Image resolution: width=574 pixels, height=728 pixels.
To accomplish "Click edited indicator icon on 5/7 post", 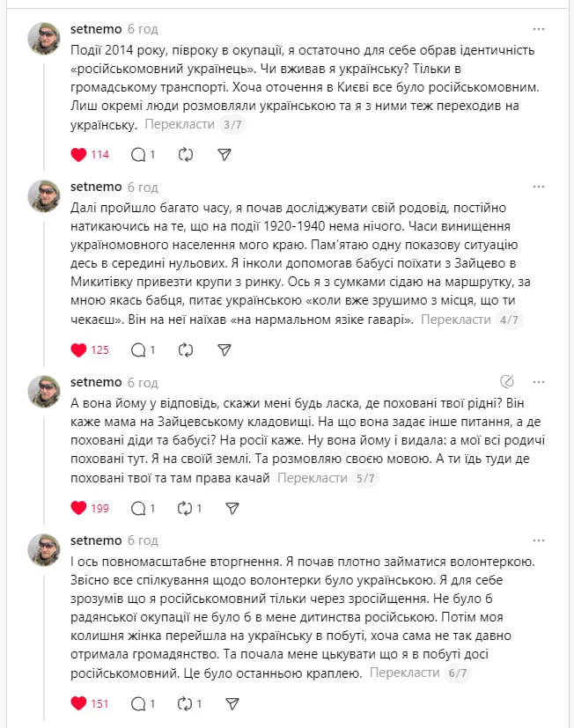I will (507, 382).
